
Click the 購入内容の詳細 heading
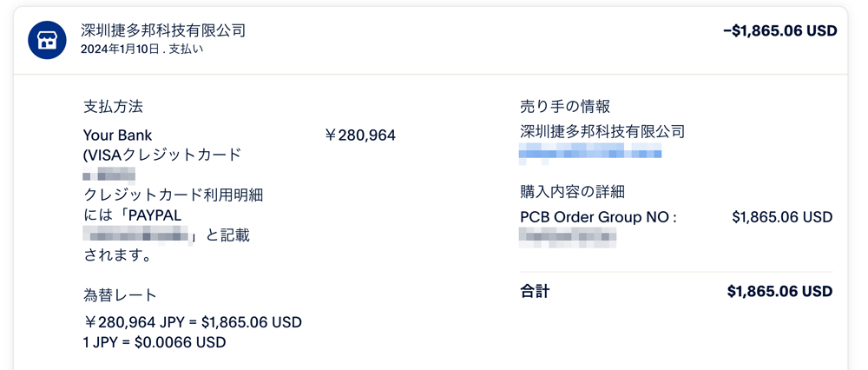click(x=572, y=192)
